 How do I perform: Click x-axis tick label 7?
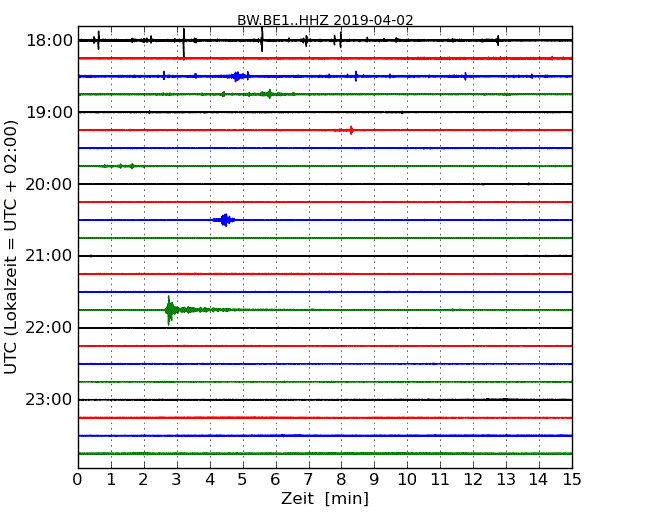[308, 480]
